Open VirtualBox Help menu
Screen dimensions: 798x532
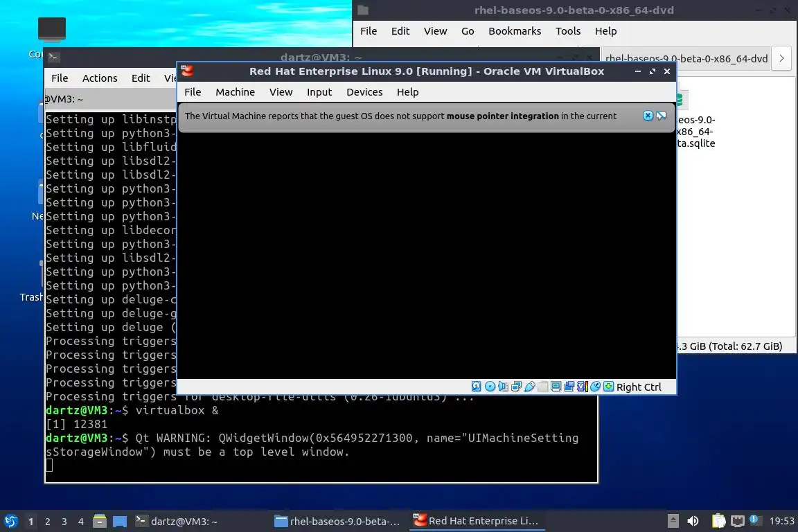(407, 92)
